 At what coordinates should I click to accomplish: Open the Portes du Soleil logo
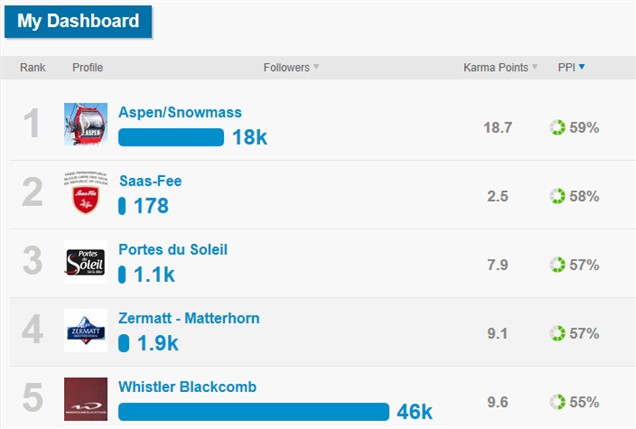85,262
